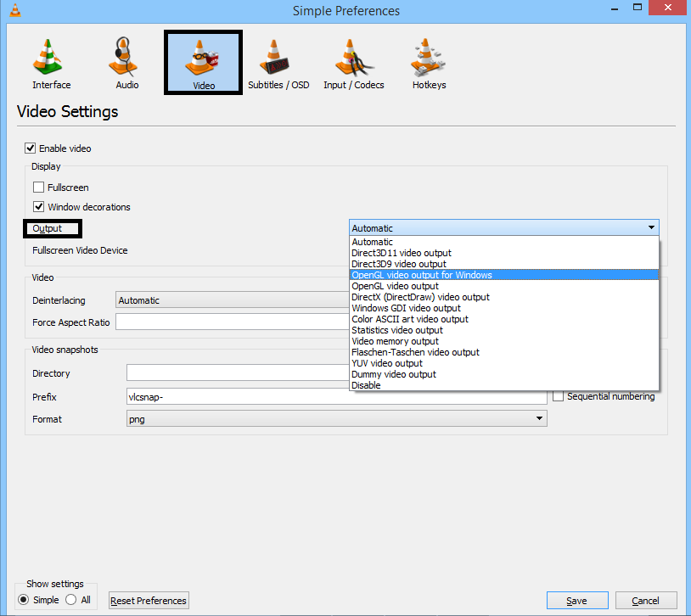Select the All show settings radio button
691x616 pixels.
click(x=70, y=600)
